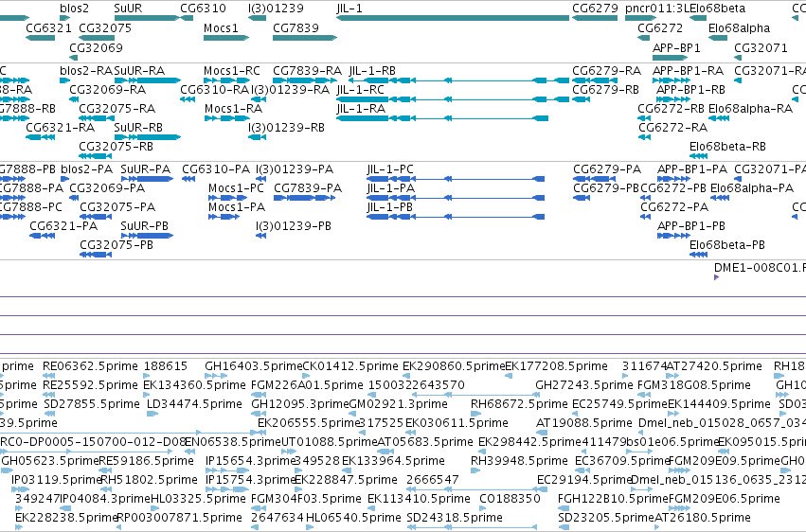Select the CG6279 gene feature
This screenshot has height=532, width=806.
coord(595,18)
